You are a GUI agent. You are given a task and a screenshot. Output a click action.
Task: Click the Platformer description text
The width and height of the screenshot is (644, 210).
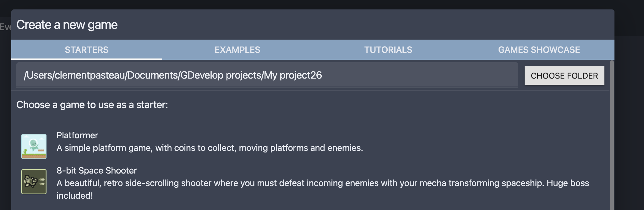210,147
